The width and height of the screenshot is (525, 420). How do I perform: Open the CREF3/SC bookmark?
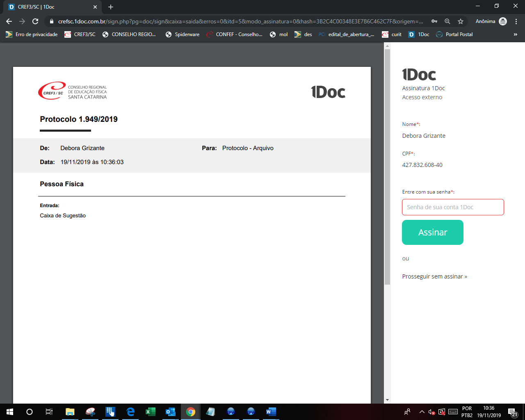tap(80, 34)
